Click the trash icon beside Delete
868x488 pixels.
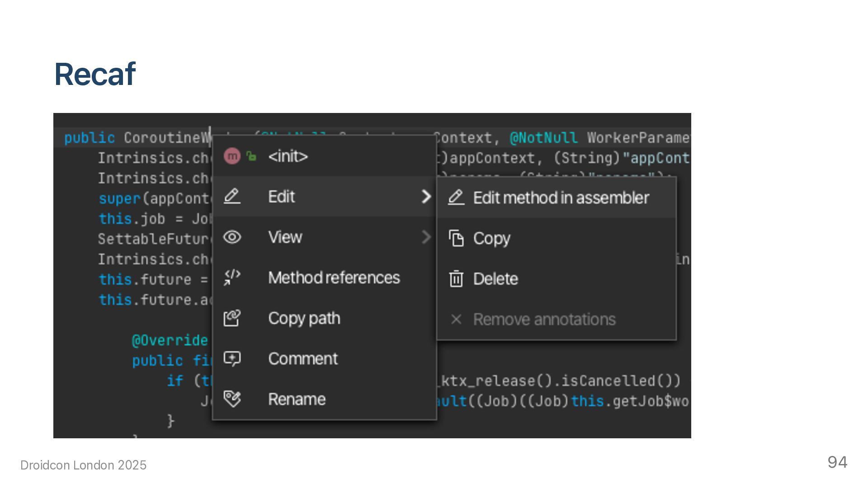point(456,279)
